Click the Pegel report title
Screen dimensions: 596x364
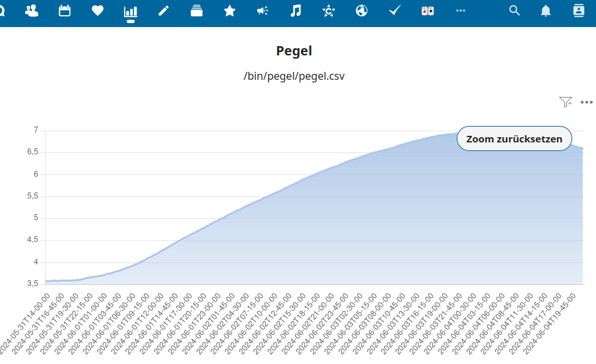[x=294, y=51]
